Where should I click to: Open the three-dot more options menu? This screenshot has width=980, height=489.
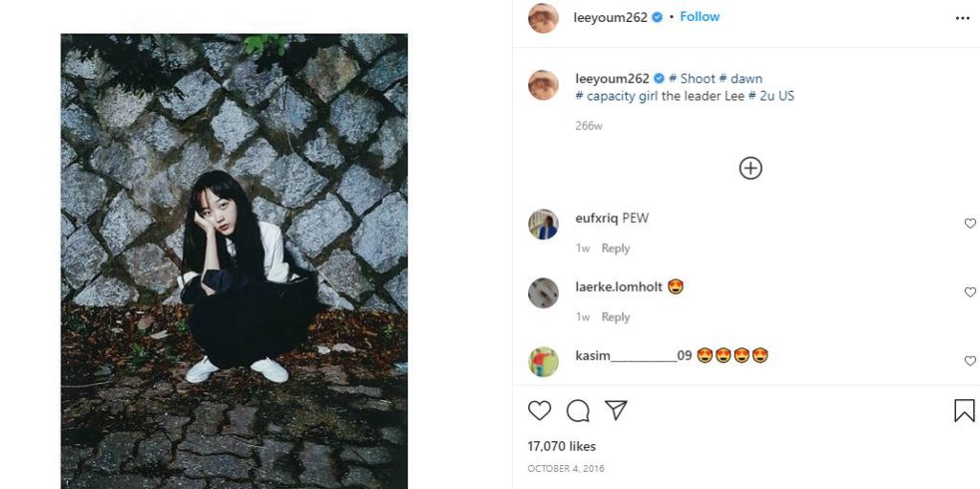coord(963,18)
